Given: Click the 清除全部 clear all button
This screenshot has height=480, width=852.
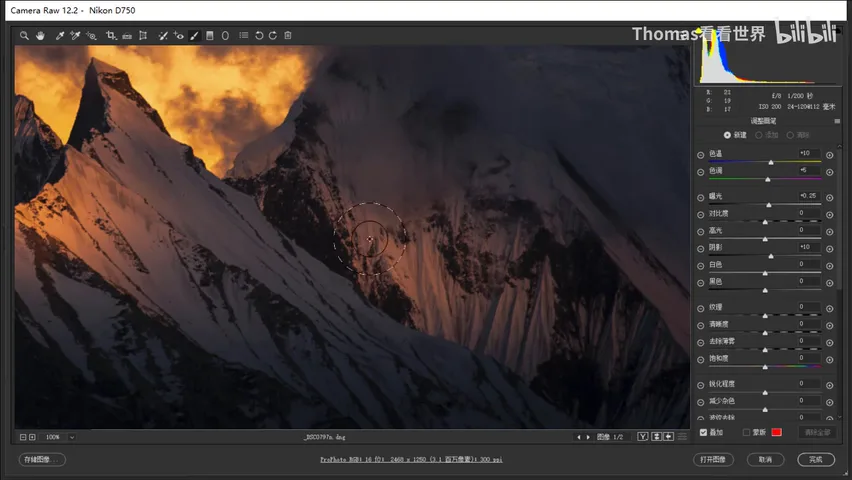Looking at the screenshot, I should pos(817,432).
